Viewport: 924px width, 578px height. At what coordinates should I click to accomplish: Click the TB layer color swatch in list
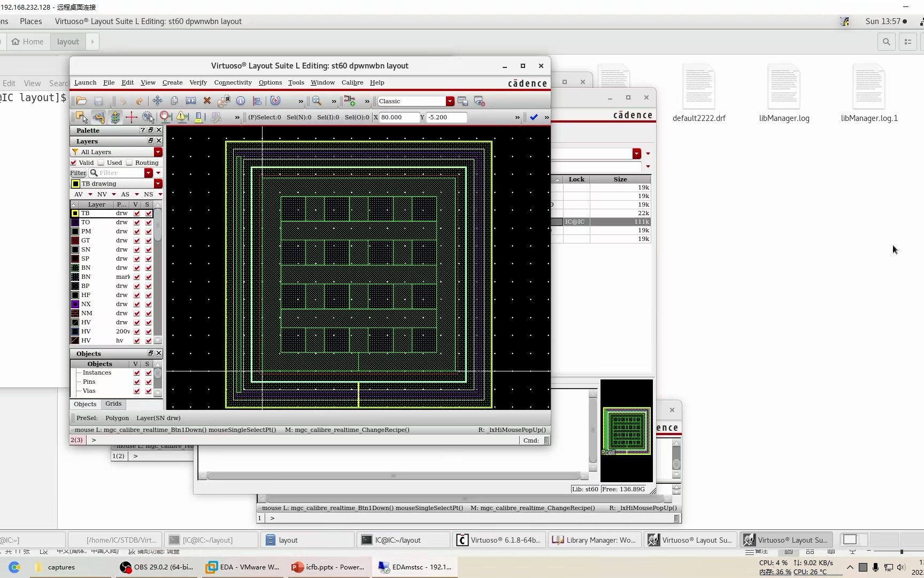click(75, 213)
